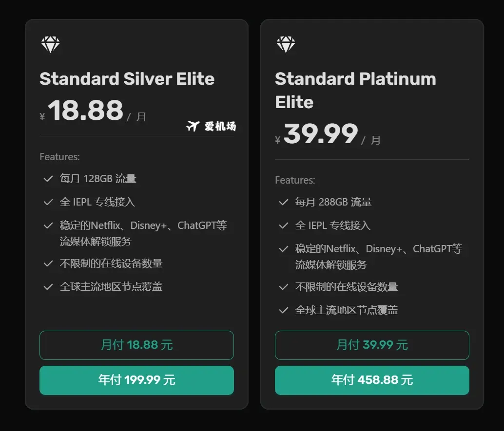This screenshot has width=504, height=431.
Task: Click the 爱机场 airplane logo
Action: click(x=211, y=127)
